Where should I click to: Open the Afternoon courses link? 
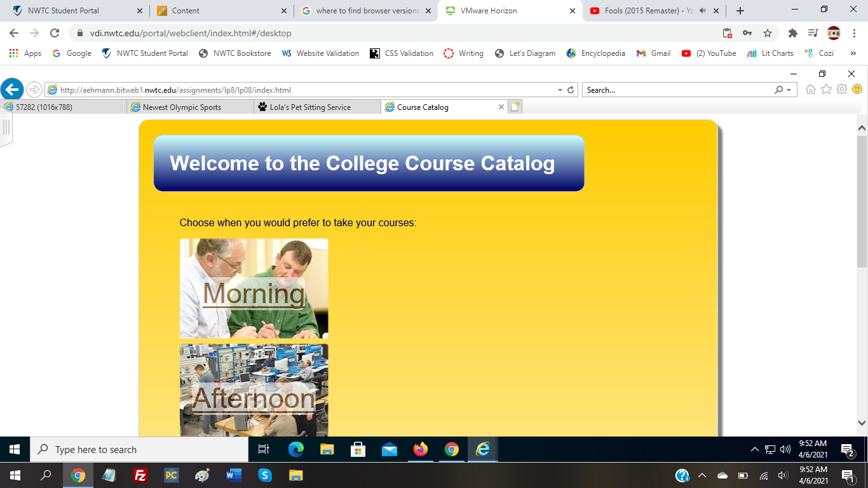[252, 400]
